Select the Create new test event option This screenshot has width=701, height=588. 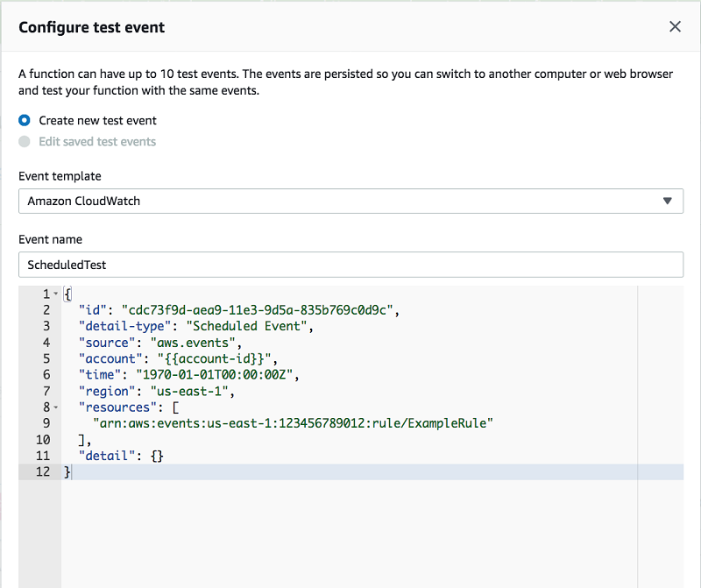tap(25, 120)
